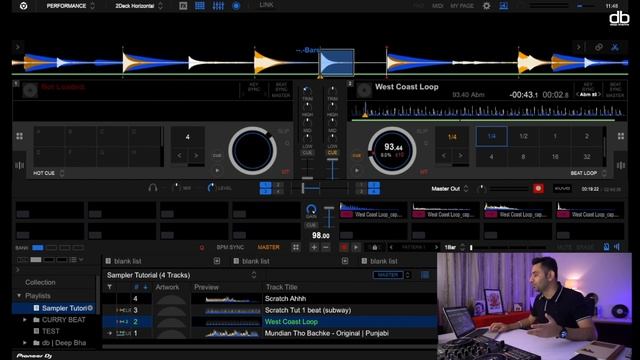Open the Master Out dropdown
640x360 pixels.
[450, 189]
